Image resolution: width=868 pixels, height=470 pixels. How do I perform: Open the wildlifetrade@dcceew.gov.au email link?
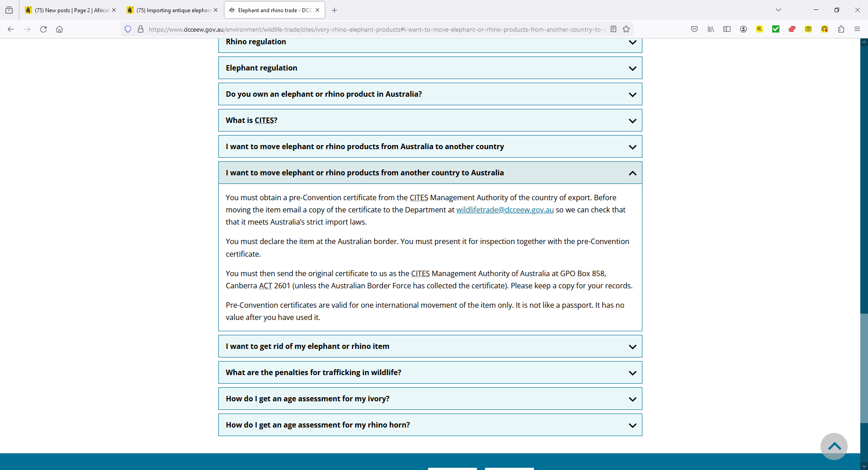pos(505,210)
